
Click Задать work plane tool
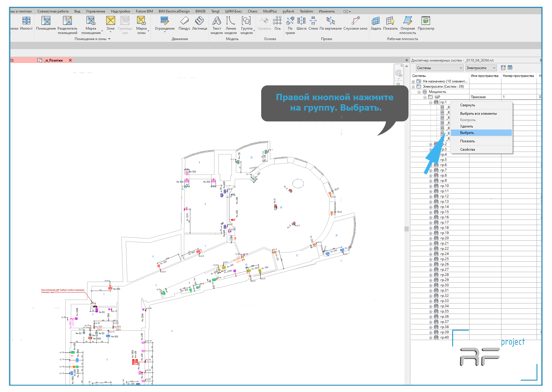376,23
